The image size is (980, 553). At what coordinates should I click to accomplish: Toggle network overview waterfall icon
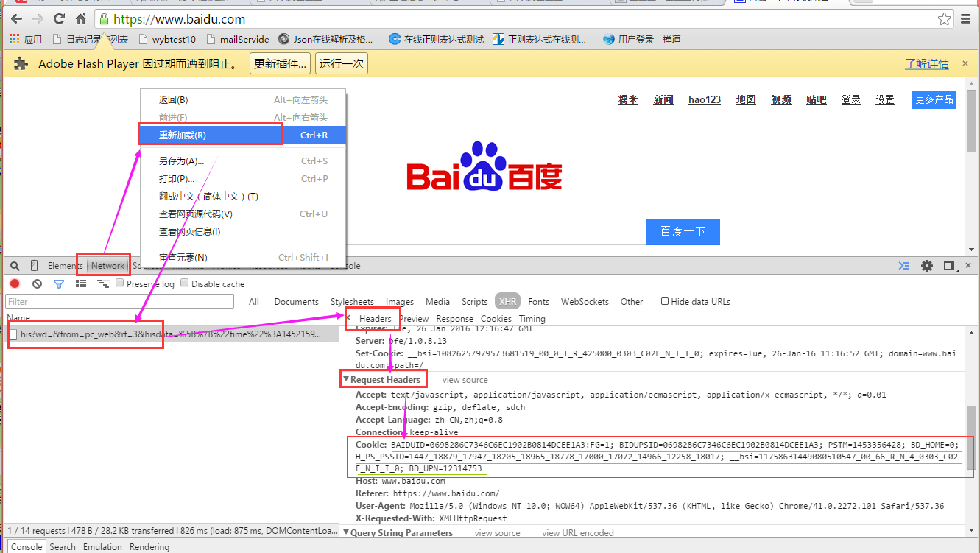pyautogui.click(x=103, y=283)
